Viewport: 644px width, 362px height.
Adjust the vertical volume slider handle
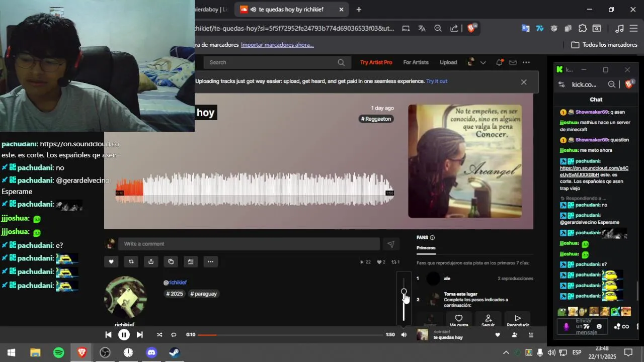[404, 292]
